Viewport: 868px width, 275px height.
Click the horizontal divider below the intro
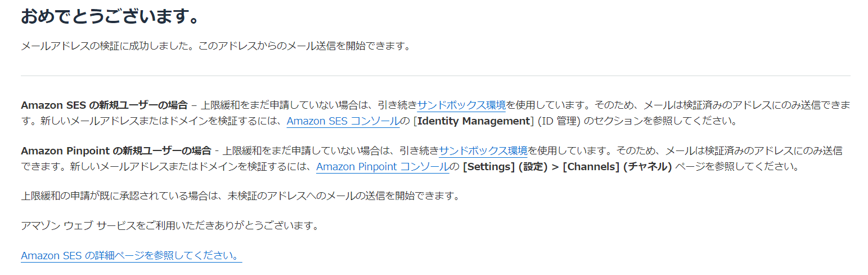pyautogui.click(x=435, y=76)
